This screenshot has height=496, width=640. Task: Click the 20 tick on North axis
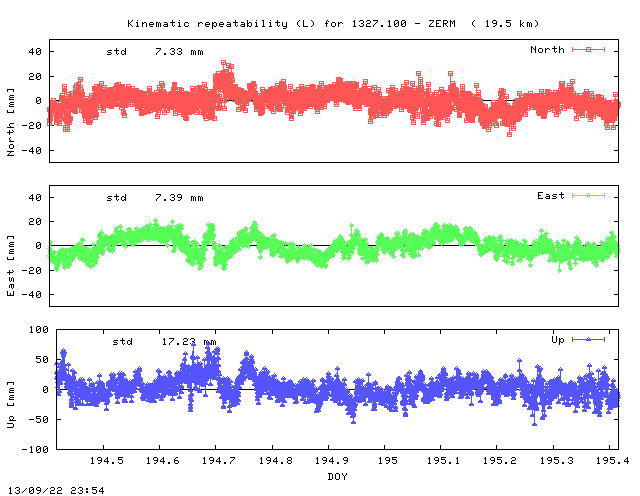[x=35, y=77]
